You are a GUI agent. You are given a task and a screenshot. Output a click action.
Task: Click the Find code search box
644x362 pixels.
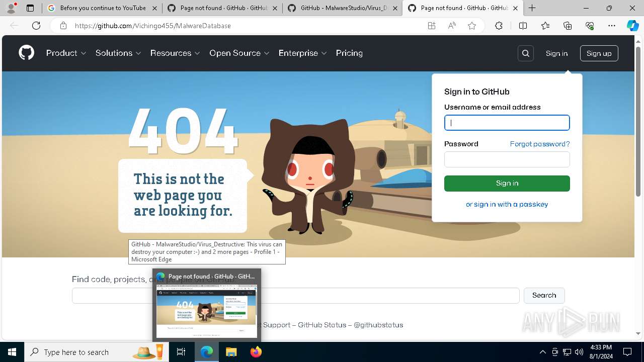click(x=296, y=296)
